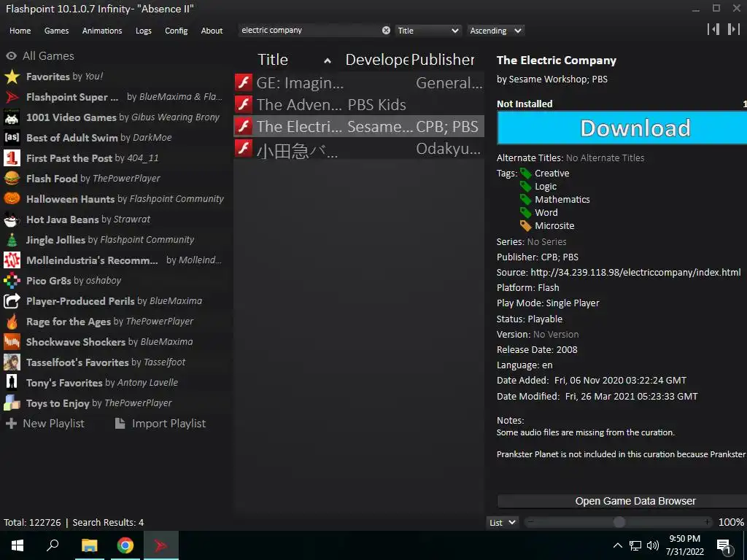
Task: Select the Logic tag
Action: point(546,186)
